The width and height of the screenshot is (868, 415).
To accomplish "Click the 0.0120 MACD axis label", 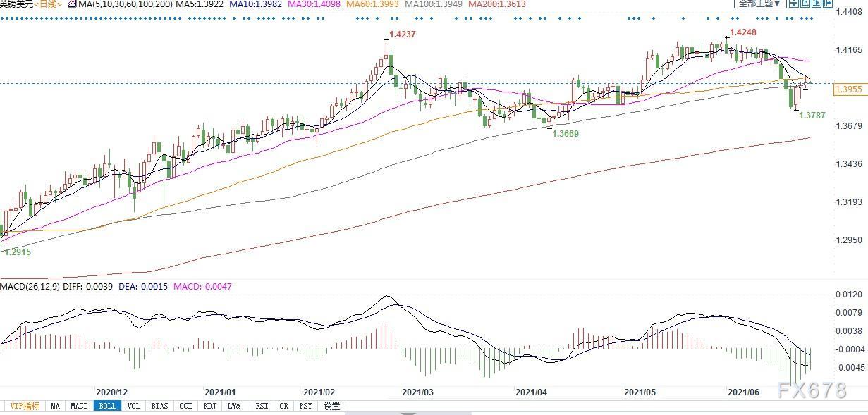I will coord(850,294).
